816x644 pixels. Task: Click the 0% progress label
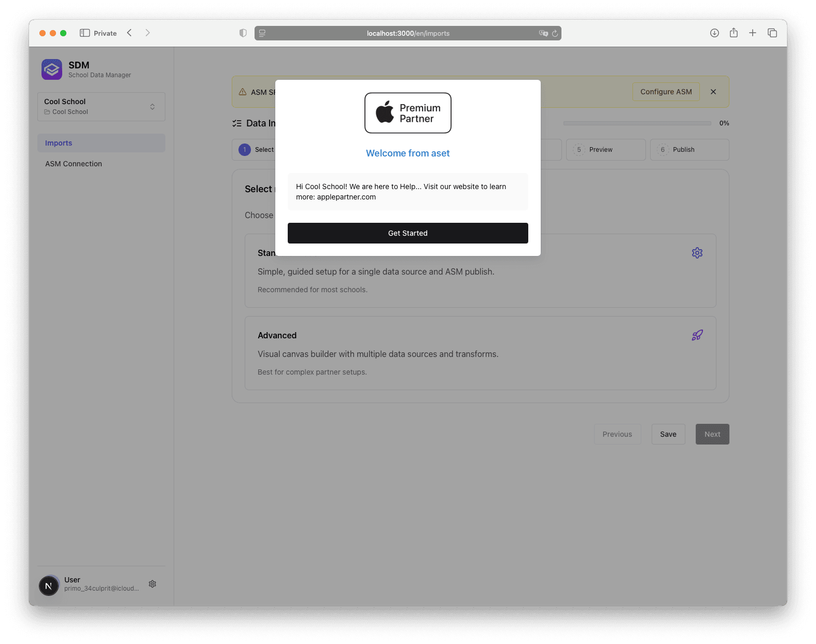(724, 123)
